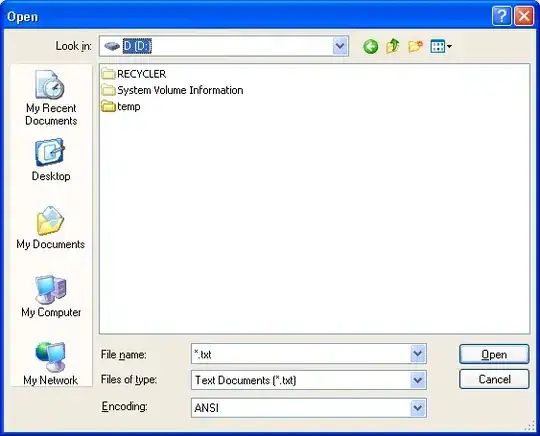The image size is (540, 436).
Task: Go up one folder level
Action: point(393,46)
